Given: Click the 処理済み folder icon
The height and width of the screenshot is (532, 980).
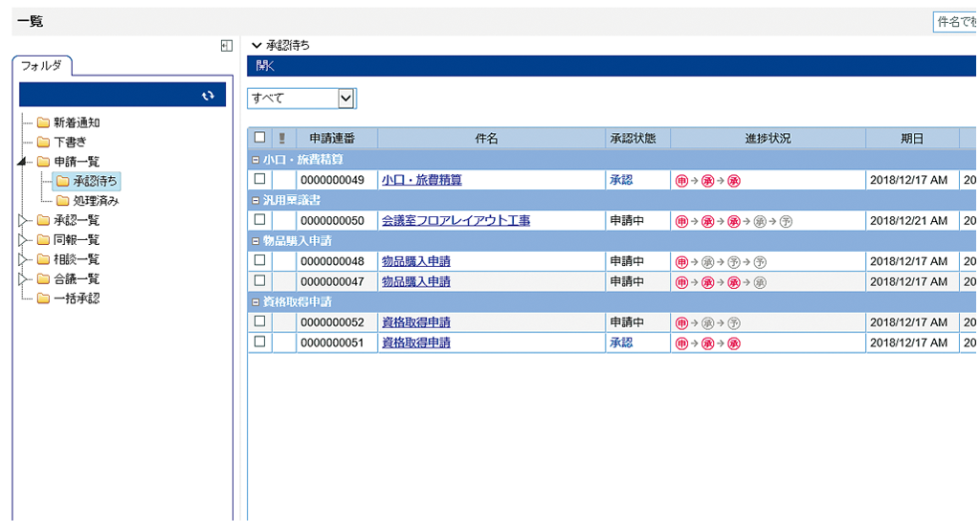Looking at the screenshot, I should [x=62, y=201].
